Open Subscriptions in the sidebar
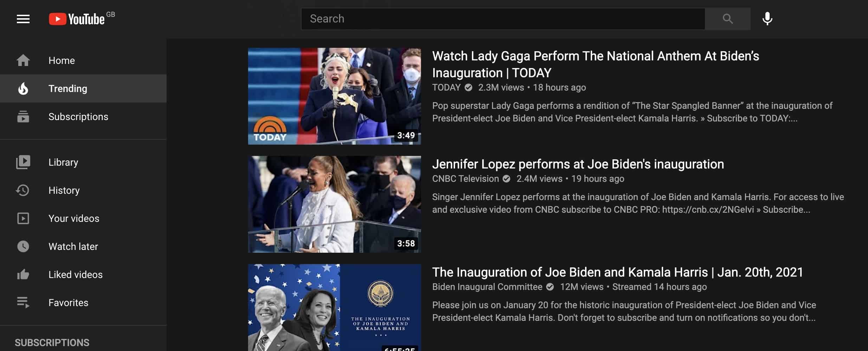The width and height of the screenshot is (868, 351). (x=83, y=117)
